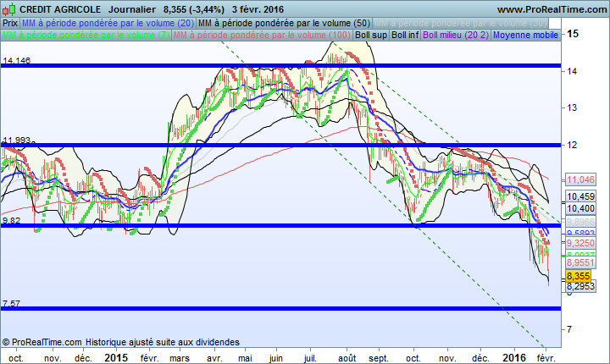Click the candlestick icon beside CREDIT AGRICOLE
This screenshot has width=610, height=364.
9,9
